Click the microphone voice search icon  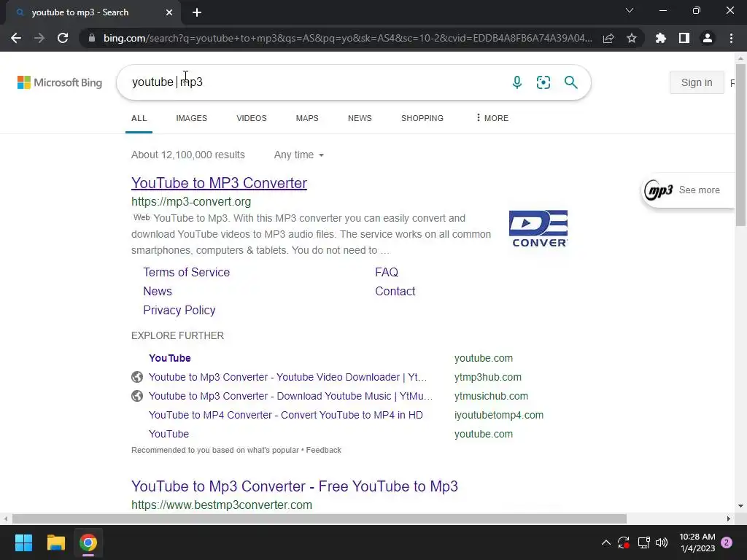[517, 82]
